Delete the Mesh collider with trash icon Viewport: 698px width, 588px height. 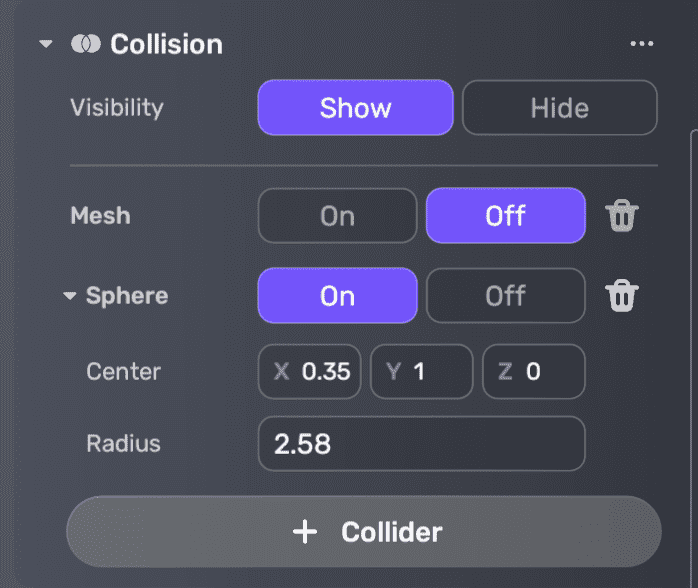(x=622, y=216)
